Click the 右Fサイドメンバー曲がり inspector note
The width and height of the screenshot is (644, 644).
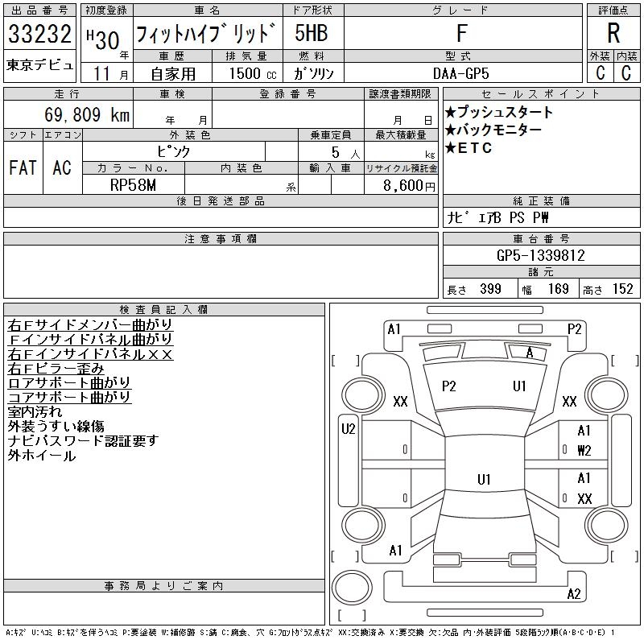tap(90, 325)
